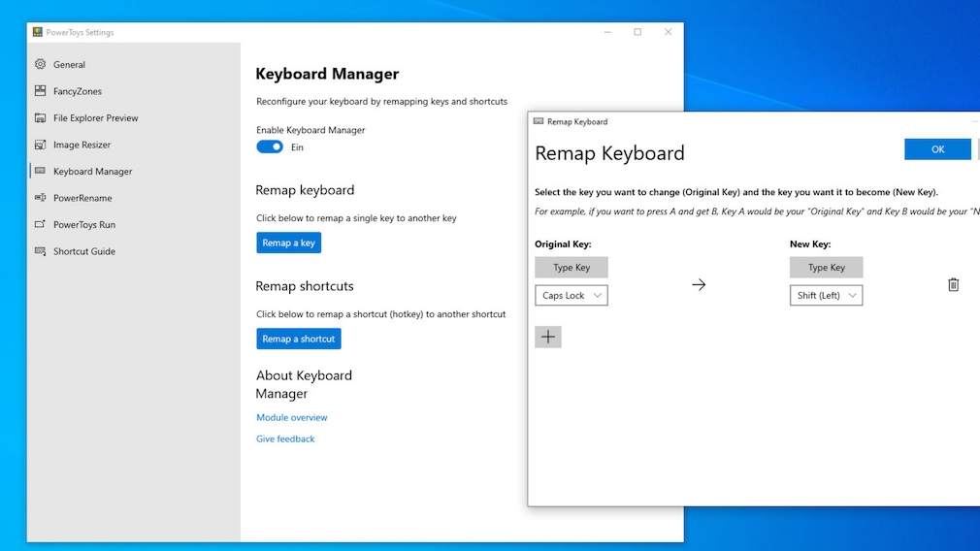980x551 pixels.
Task: Click the Remap a key button
Action: [289, 243]
